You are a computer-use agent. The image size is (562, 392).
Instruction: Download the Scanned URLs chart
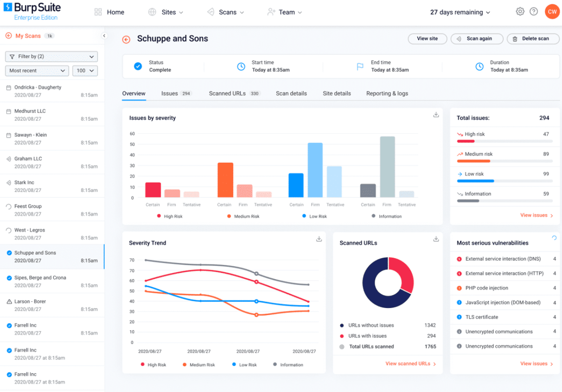pos(436,239)
